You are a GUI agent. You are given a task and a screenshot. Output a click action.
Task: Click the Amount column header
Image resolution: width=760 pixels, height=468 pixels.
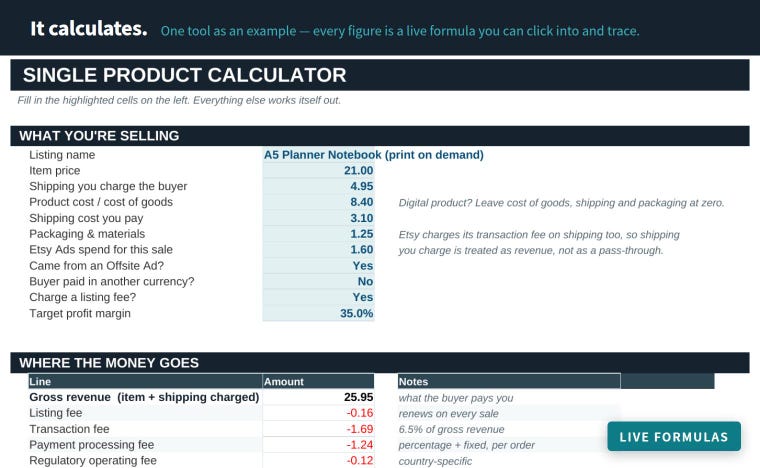tap(318, 381)
